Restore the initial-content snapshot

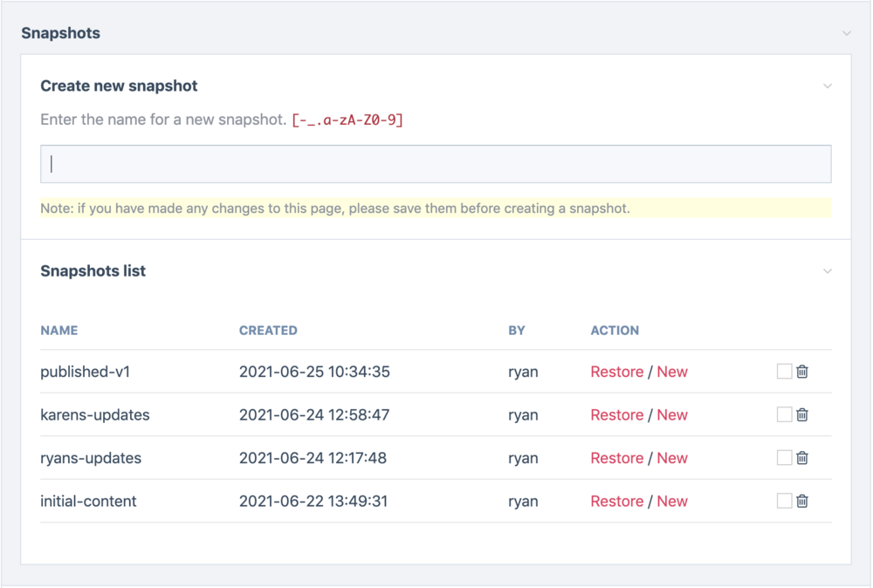click(616, 502)
